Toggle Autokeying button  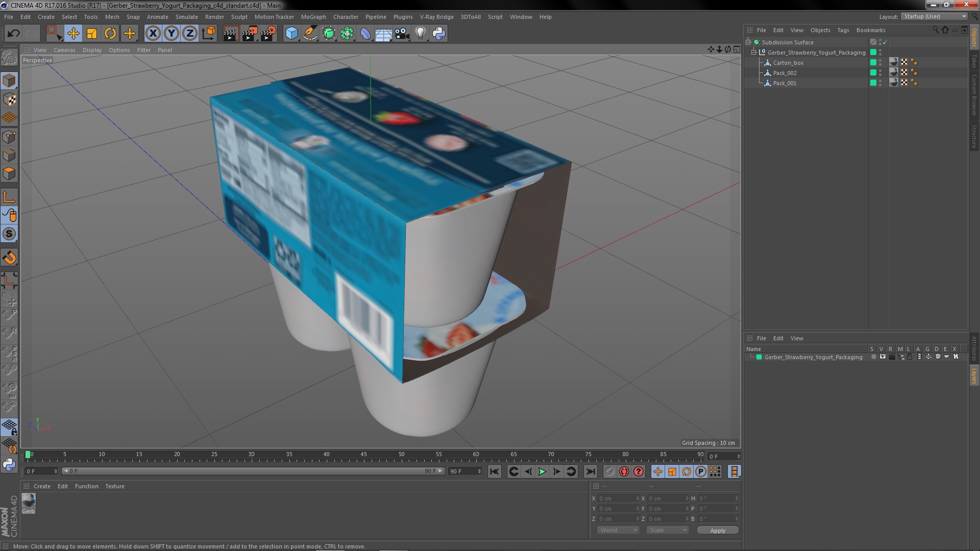pyautogui.click(x=624, y=472)
